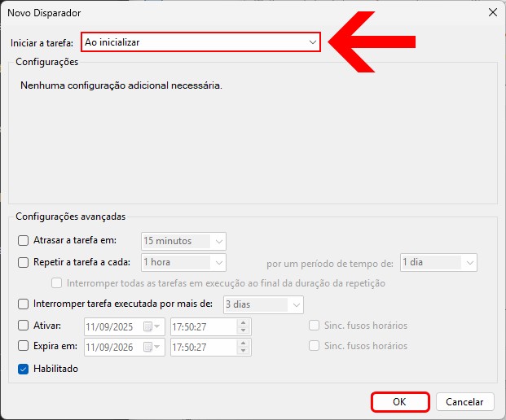Check 'Repetir a tarefa a cada'
506x420 pixels.
pos(23,262)
